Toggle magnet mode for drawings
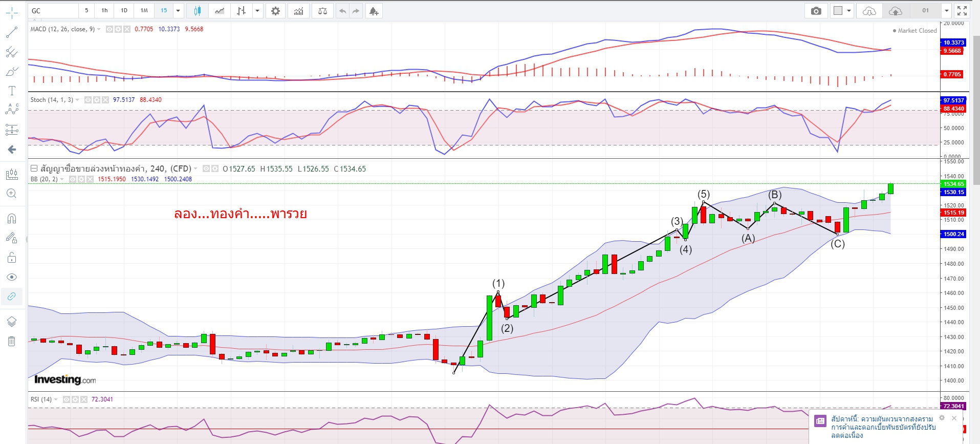 click(x=12, y=219)
